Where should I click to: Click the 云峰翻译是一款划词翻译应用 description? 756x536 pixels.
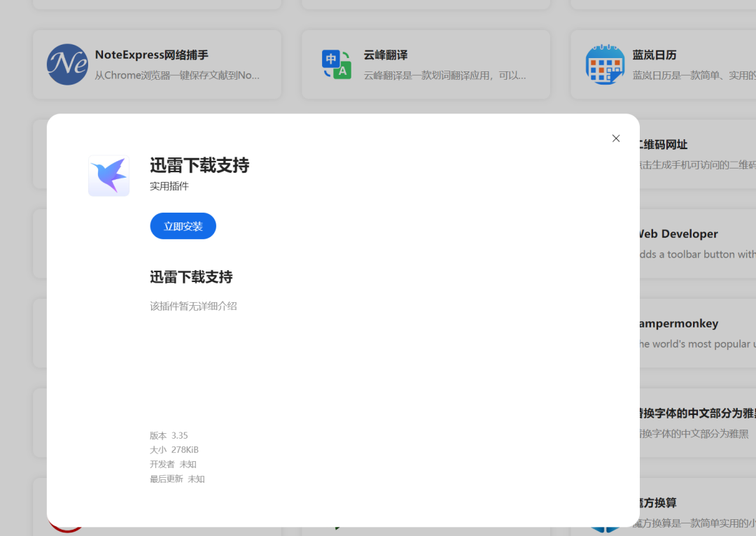(444, 75)
